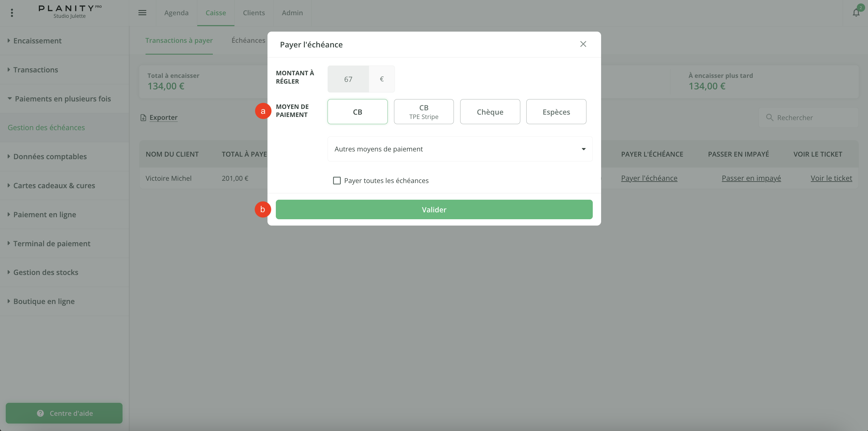Switch to the Agenda tab
868x431 pixels.
176,13
